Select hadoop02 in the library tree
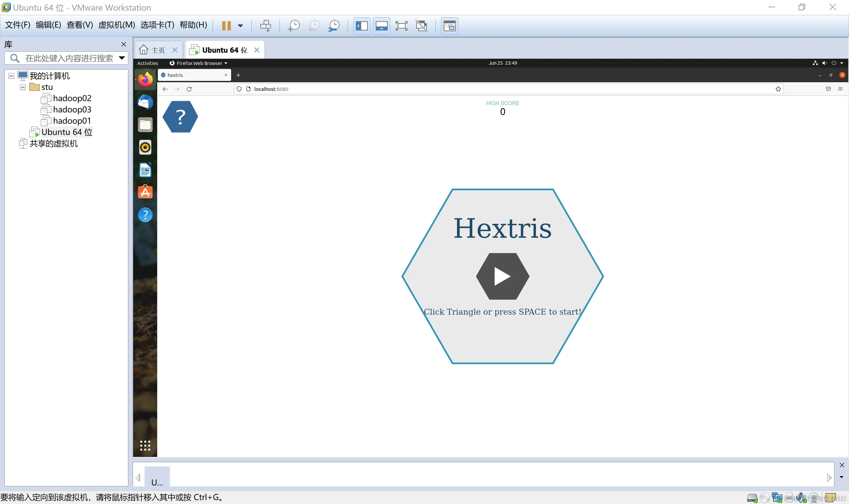849x504 pixels. tap(72, 98)
